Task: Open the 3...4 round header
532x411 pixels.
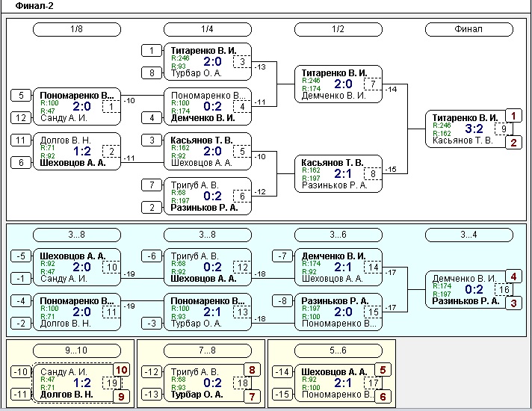Action: pos(469,235)
